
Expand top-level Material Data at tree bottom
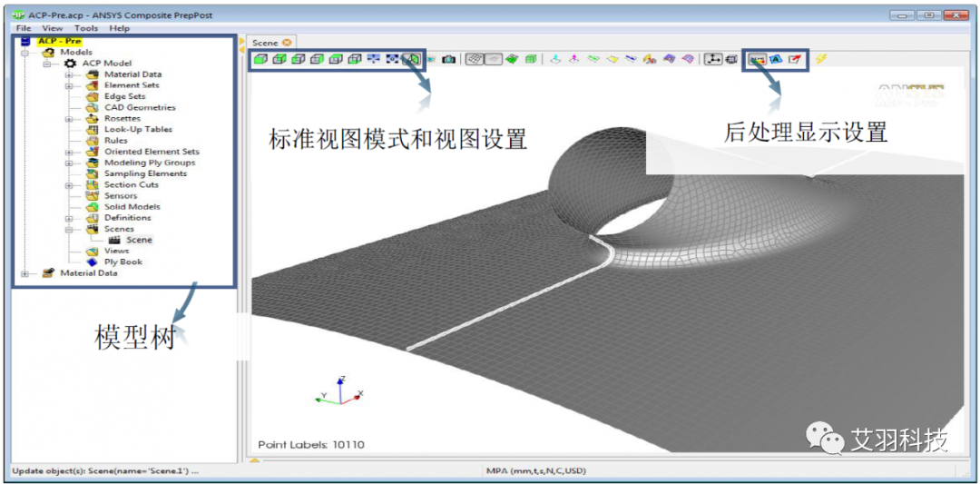[25, 273]
